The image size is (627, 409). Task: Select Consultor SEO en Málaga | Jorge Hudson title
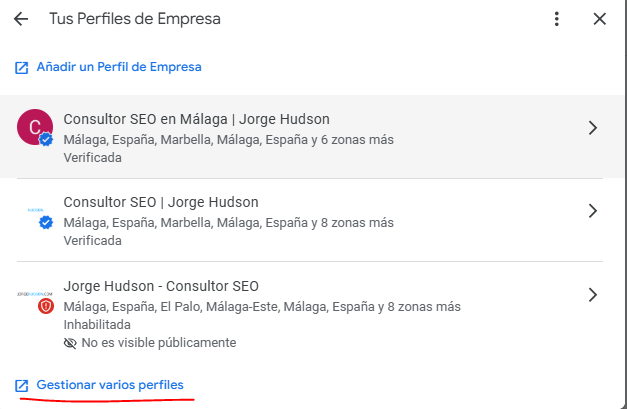tap(196, 119)
